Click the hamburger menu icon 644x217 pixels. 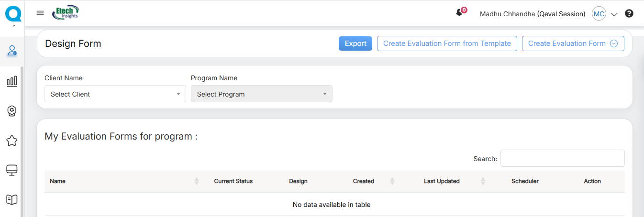(x=40, y=13)
